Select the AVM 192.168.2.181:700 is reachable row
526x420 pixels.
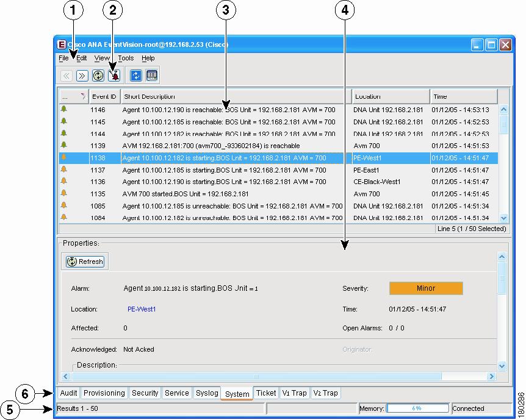(278, 146)
